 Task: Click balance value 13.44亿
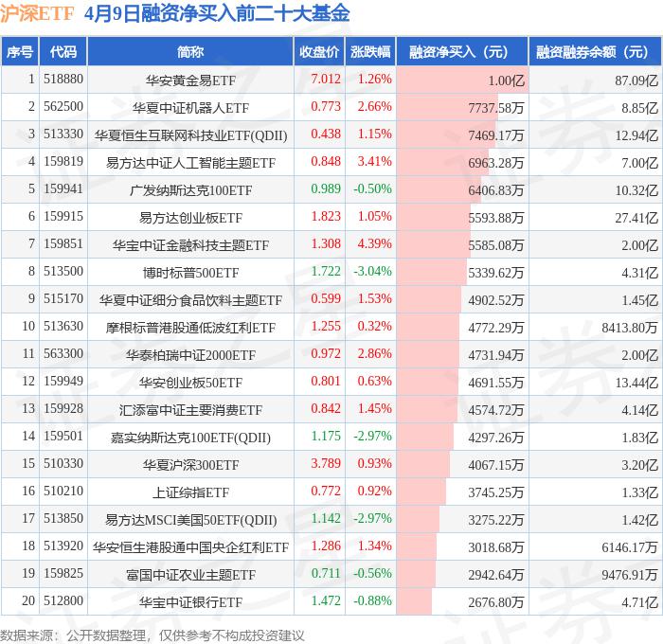click(636, 383)
